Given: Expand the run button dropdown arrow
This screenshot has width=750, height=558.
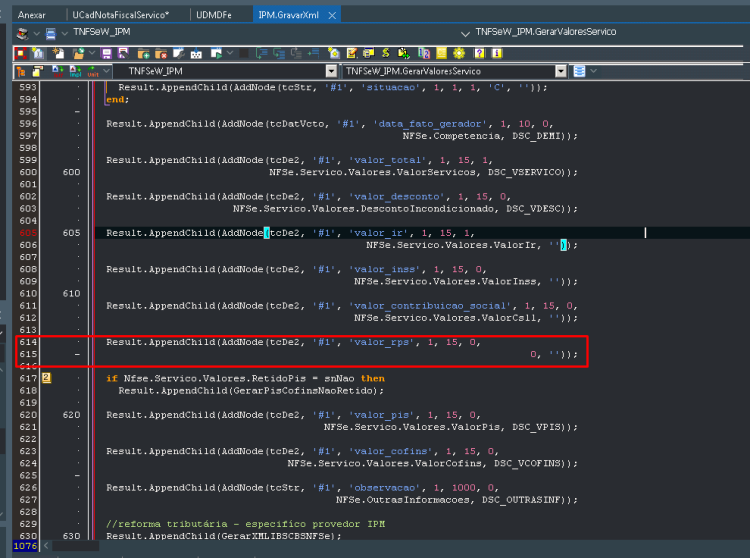Looking at the screenshot, I should [x=230, y=53].
